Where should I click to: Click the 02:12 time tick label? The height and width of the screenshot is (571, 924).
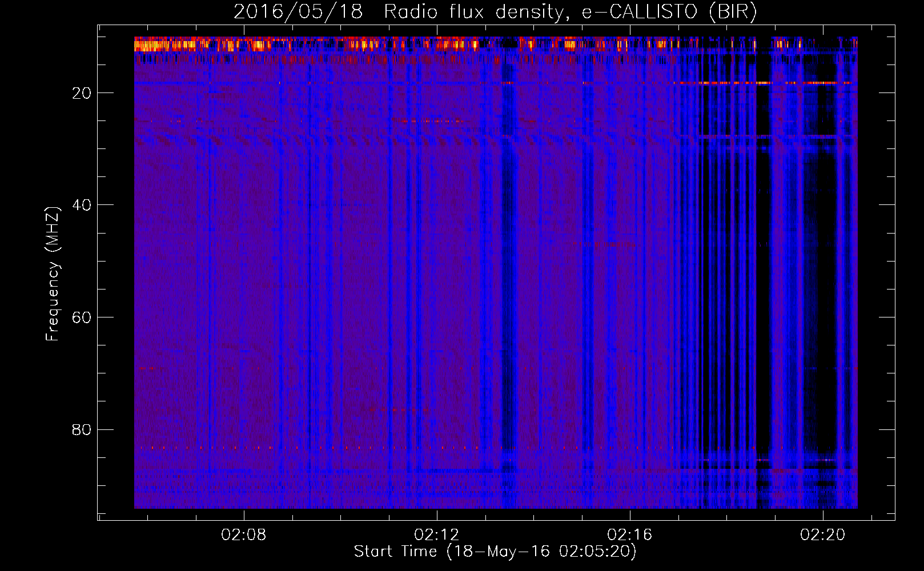point(437,534)
